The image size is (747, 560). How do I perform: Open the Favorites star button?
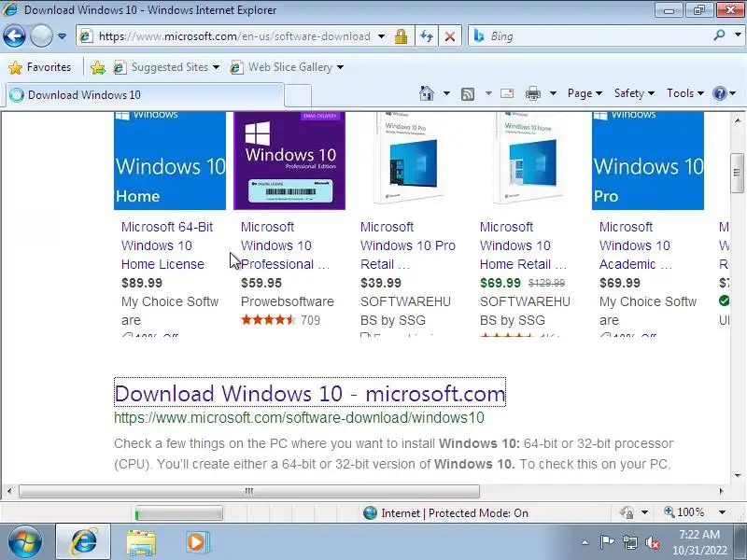pyautogui.click(x=39, y=67)
